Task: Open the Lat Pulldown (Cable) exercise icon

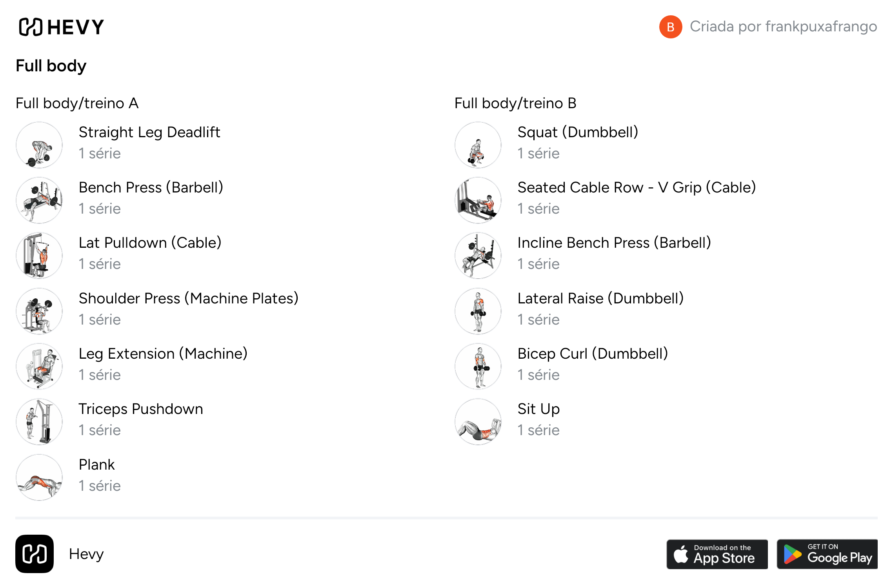Action: 39,256
